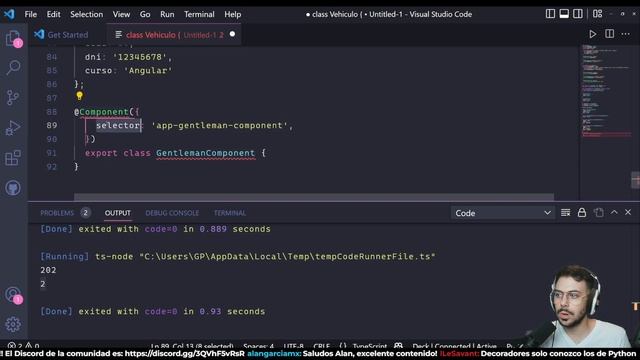The width and height of the screenshot is (640, 360).
Task: Toggle output scroll lock
Action: click(x=582, y=213)
